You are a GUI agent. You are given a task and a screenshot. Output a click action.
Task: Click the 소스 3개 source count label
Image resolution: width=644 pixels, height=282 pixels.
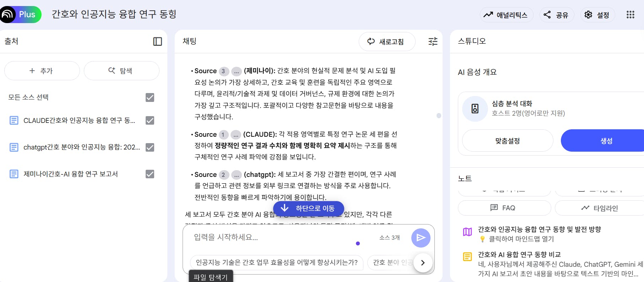[389, 238]
